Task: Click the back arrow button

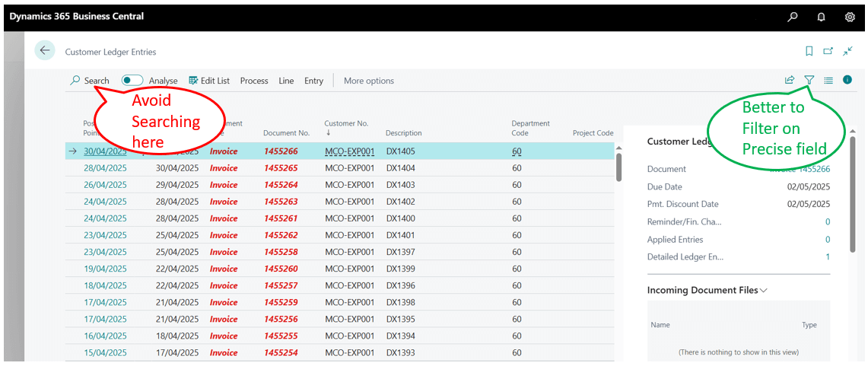Action: 45,50
